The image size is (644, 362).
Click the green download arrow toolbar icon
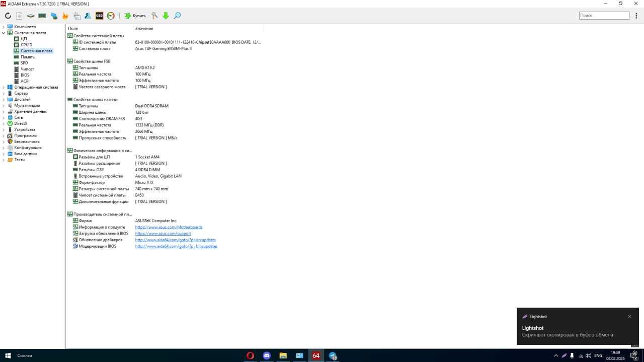click(166, 16)
